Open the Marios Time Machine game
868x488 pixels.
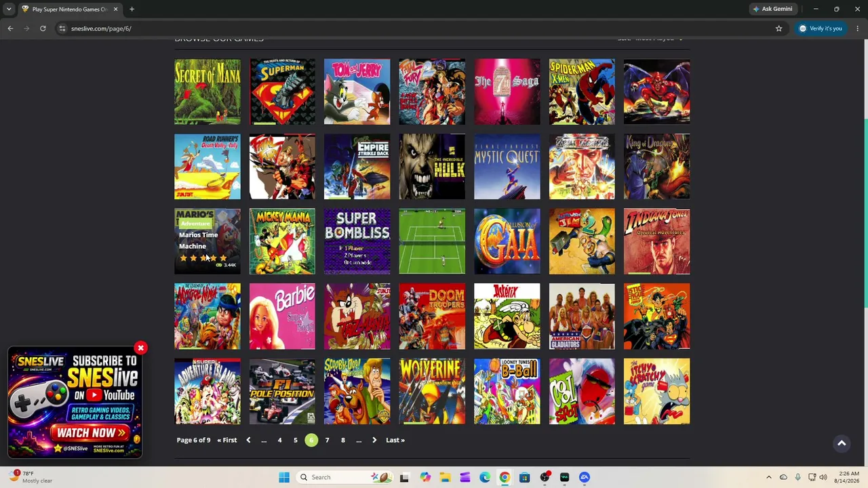pyautogui.click(x=208, y=241)
